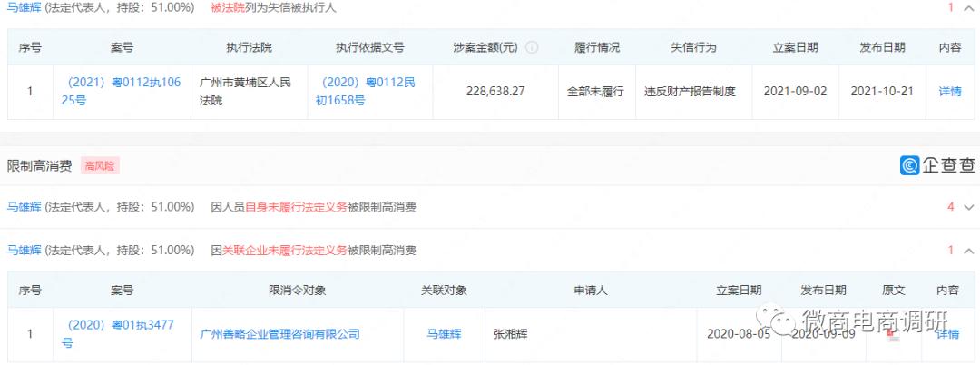Click the 企查查 logo
This screenshot has width=980, height=365.
938,165
